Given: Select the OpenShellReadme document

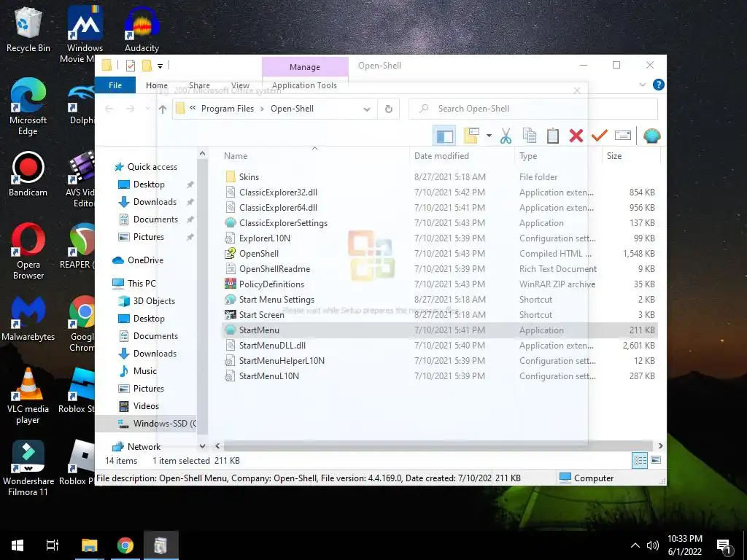Looking at the screenshot, I should pos(274,268).
